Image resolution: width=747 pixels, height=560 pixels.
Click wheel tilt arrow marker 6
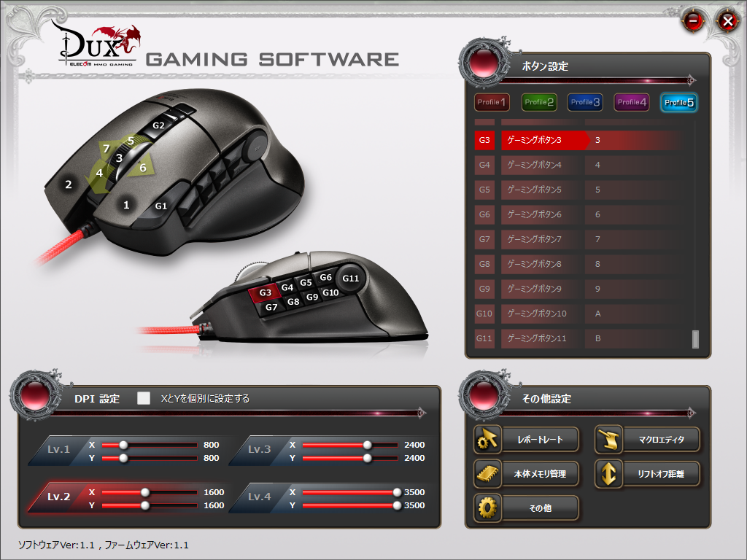coord(142,167)
